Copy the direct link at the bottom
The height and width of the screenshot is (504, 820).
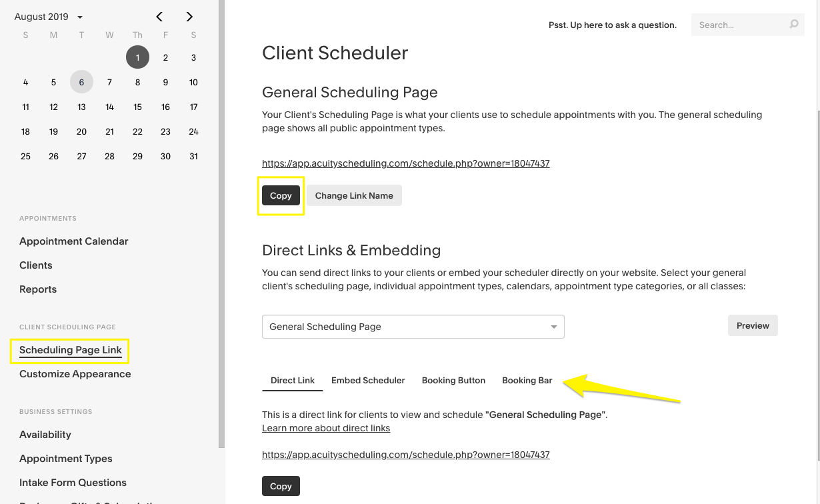point(281,486)
